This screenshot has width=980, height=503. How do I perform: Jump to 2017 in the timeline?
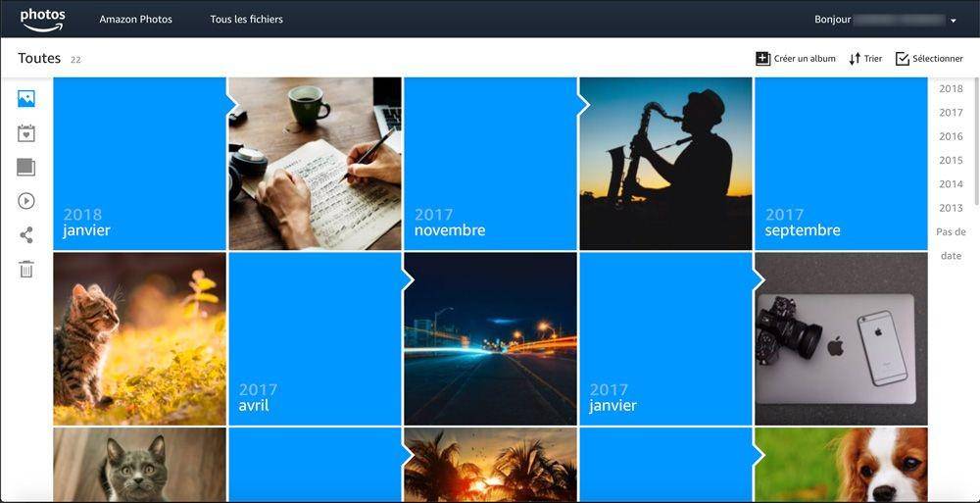click(x=951, y=113)
